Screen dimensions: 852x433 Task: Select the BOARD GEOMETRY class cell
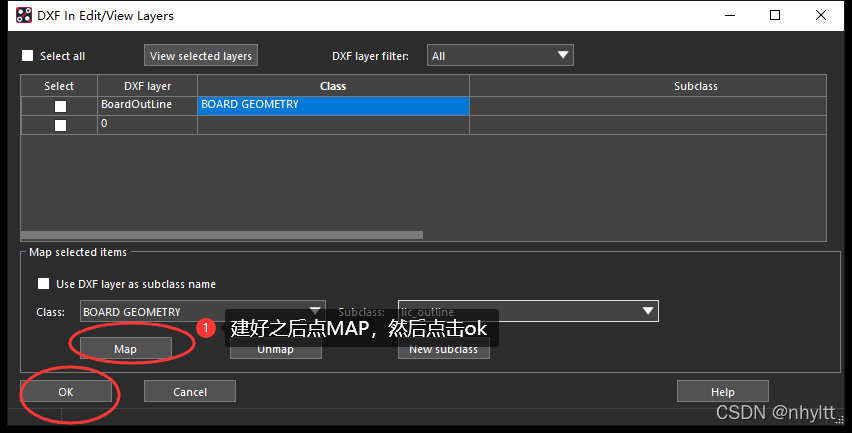click(333, 105)
